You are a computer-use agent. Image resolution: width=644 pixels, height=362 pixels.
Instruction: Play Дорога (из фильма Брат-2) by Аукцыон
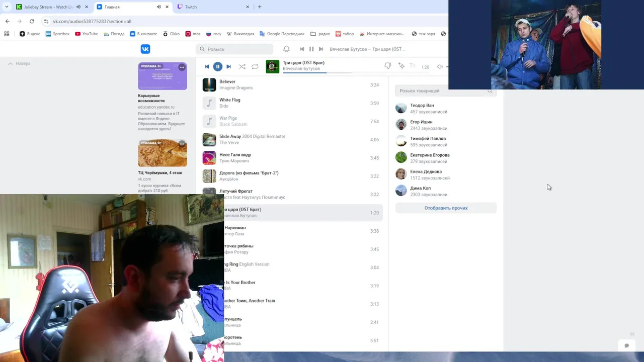[292, 176]
